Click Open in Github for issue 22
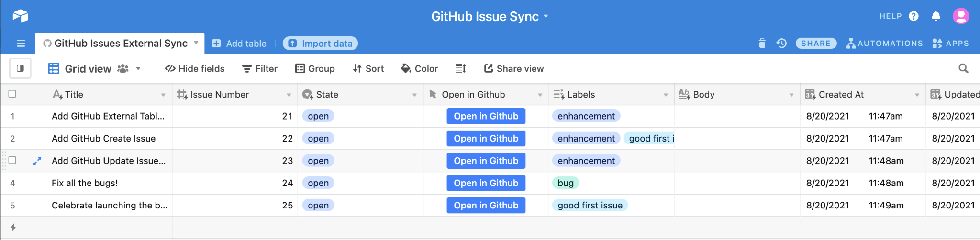Screen dimensions: 980x240 point(486,139)
